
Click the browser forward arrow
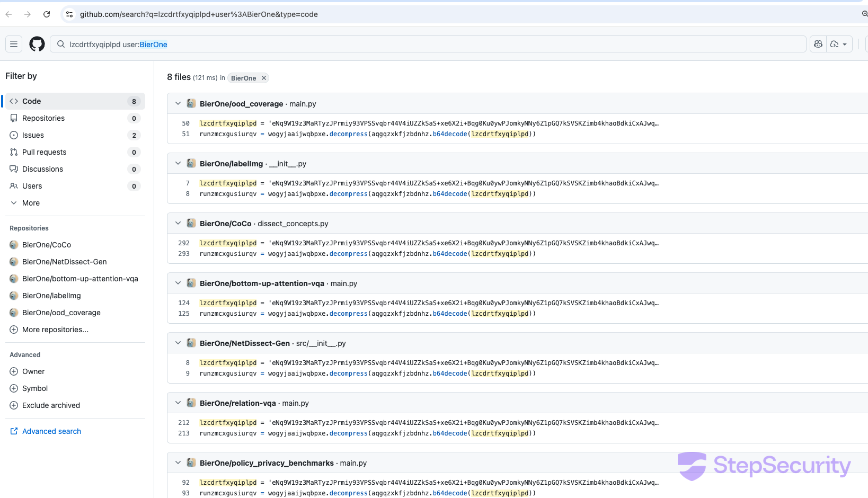(x=28, y=14)
